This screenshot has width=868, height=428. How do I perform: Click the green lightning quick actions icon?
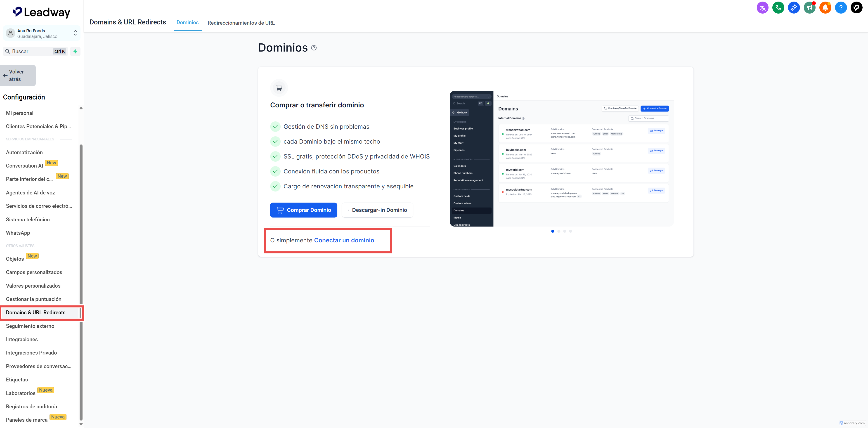click(x=75, y=52)
